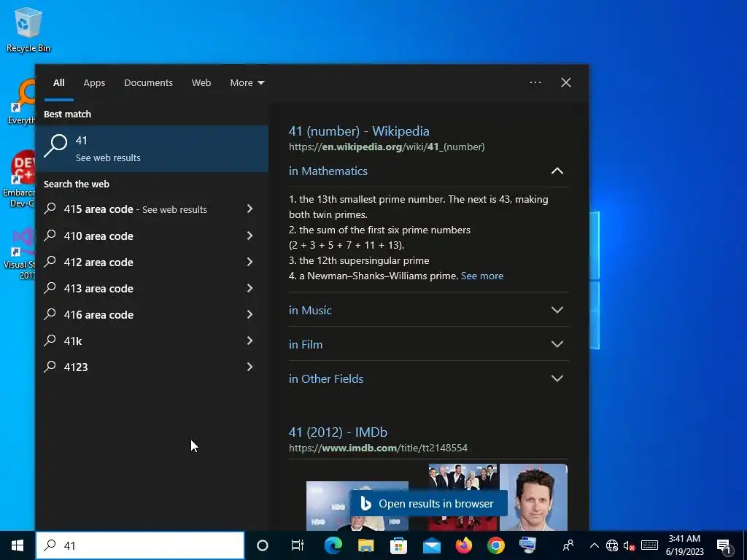Expand arrow for 412 area code
This screenshot has height=560, width=747.
[x=249, y=262]
